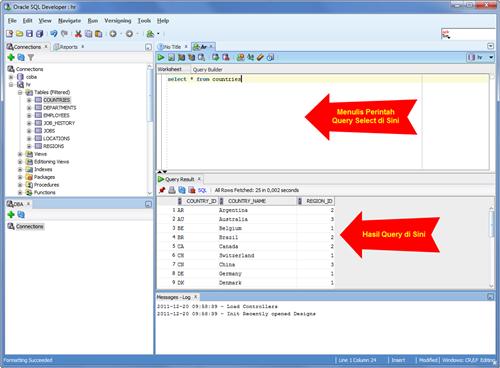Click the Commit icon in worksheet toolbar
Screen dimensions: 500x368
(x=216, y=57)
